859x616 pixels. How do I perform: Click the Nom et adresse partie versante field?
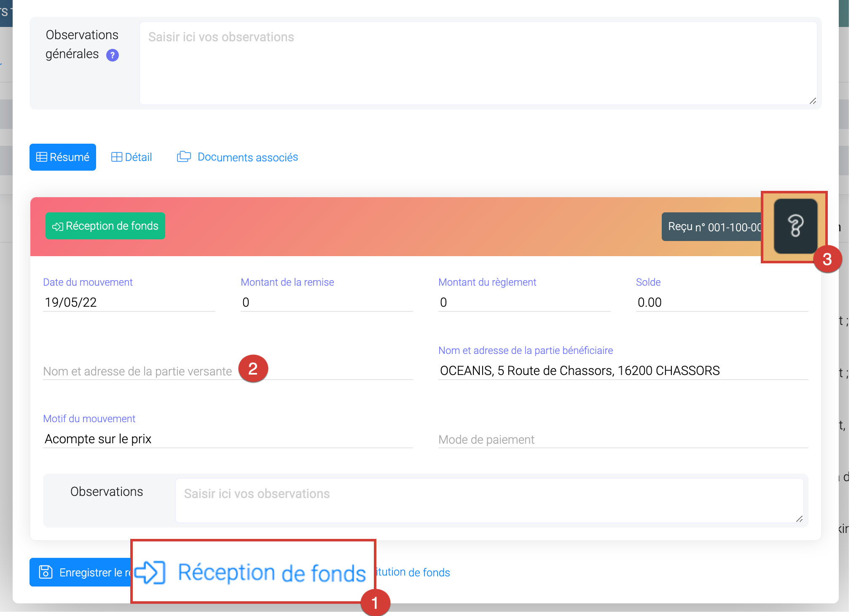point(139,371)
